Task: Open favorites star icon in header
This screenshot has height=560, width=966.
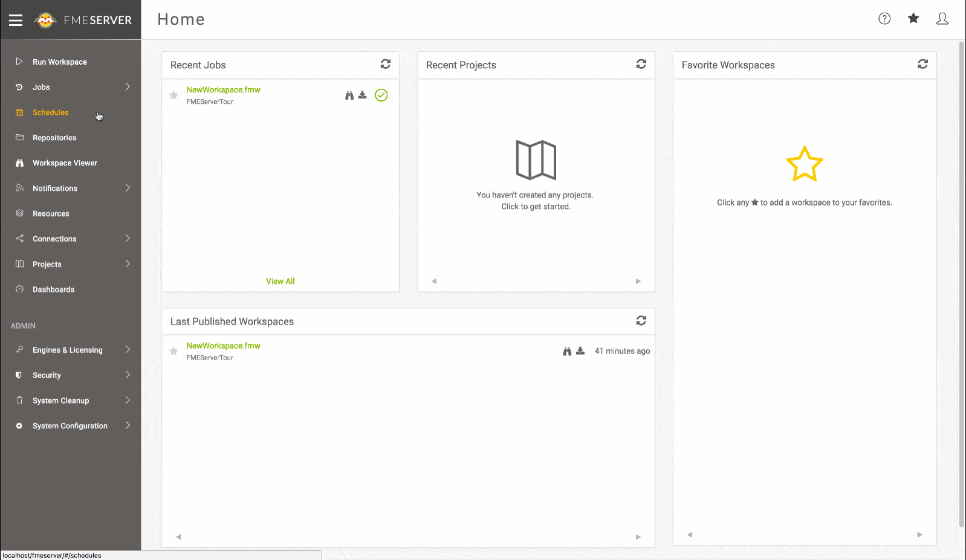Action: tap(913, 18)
